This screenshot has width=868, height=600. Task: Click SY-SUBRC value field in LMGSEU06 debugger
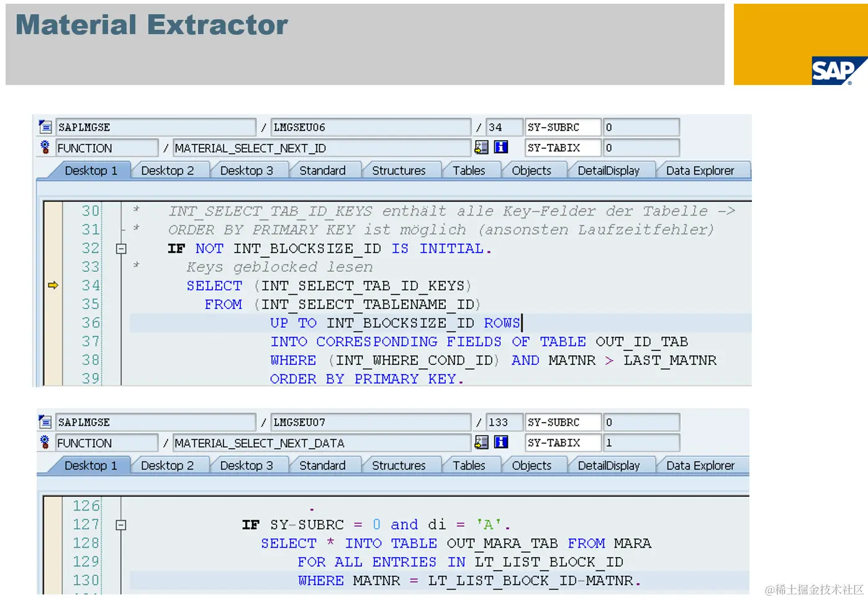click(641, 127)
